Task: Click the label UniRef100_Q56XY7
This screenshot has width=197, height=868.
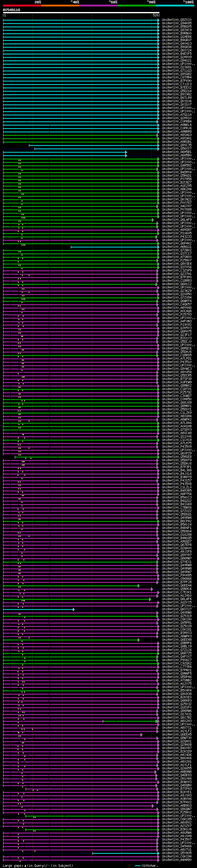Action: tap(176, 149)
